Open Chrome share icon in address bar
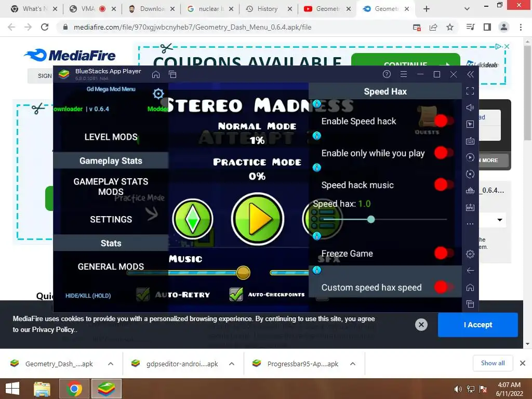Viewport: 532px width, 399px height. [x=433, y=27]
